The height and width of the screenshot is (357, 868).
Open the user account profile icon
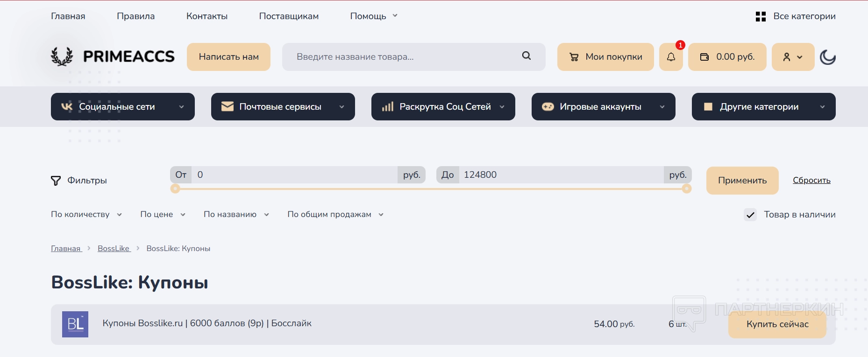tap(787, 57)
